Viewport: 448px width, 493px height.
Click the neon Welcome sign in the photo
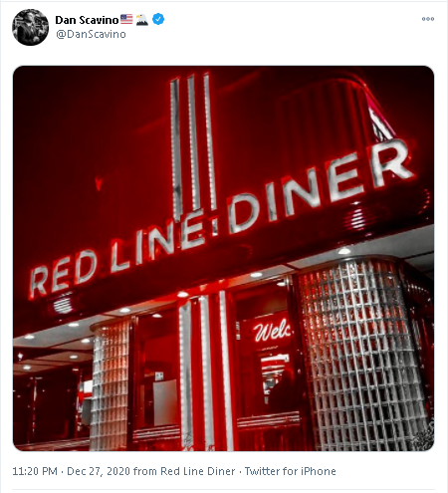click(x=272, y=331)
